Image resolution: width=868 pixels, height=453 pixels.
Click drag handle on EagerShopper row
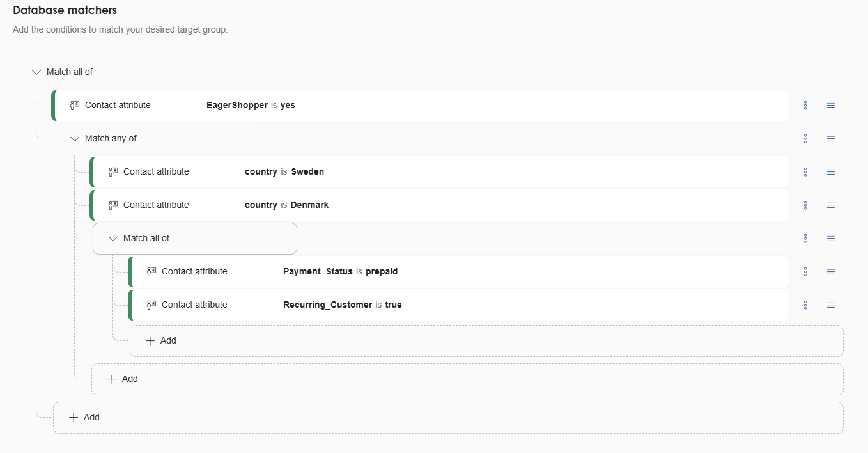(830, 106)
